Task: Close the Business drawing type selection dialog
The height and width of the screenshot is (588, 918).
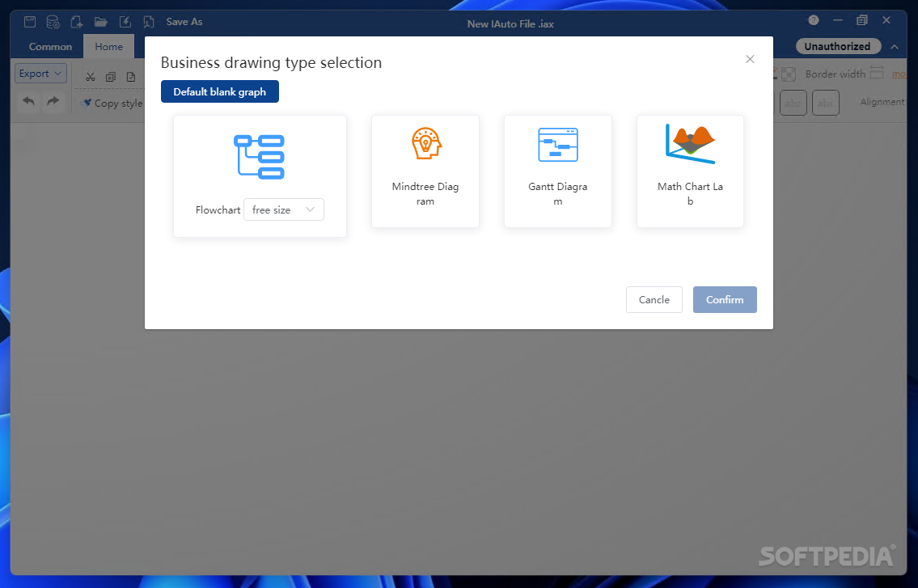Action: click(x=750, y=59)
